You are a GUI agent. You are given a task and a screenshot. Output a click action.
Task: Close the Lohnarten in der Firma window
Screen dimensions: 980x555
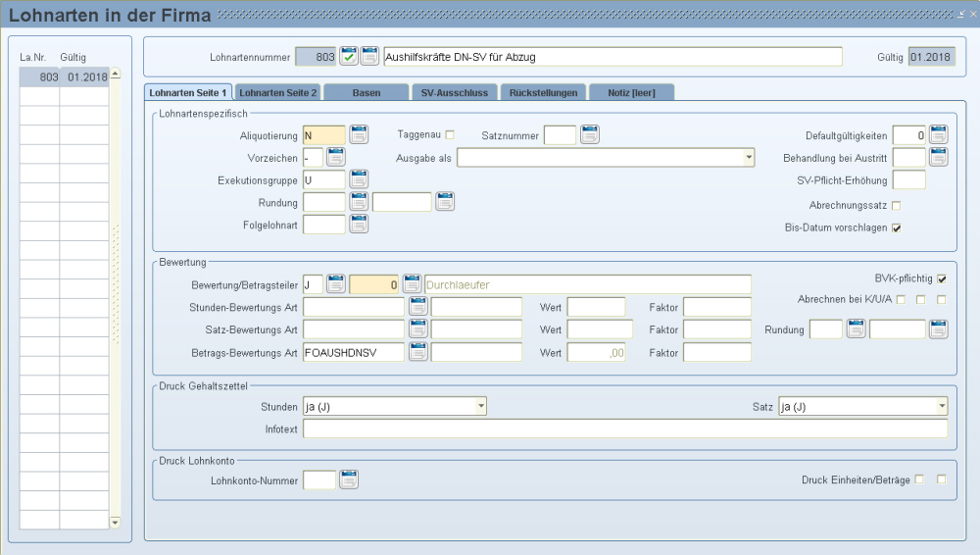point(973,14)
